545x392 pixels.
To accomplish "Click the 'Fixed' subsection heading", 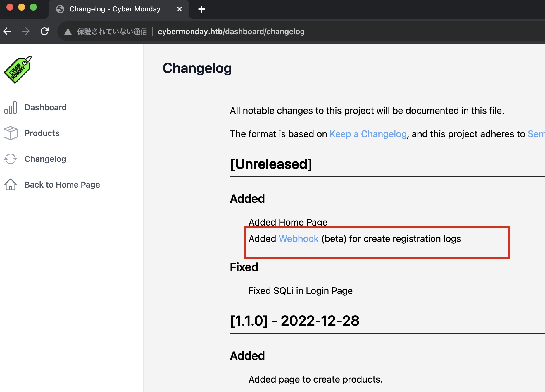I will [x=244, y=267].
